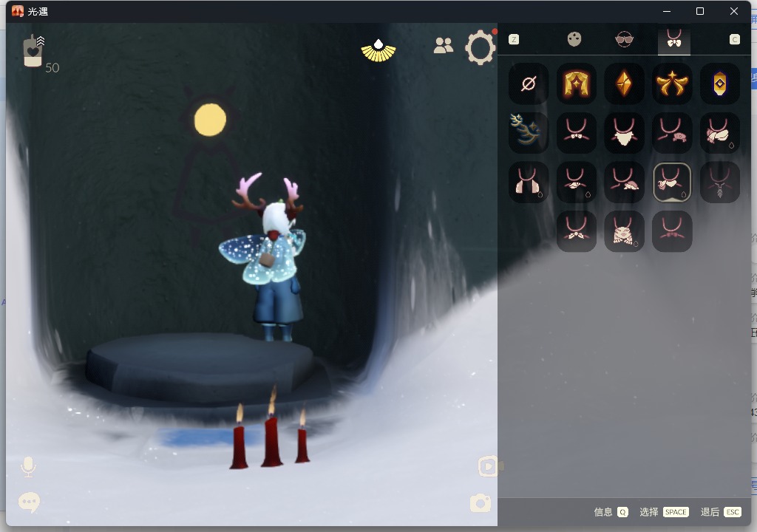The width and height of the screenshot is (757, 532).
Task: Go to previous category with Z key icon
Action: (x=515, y=40)
